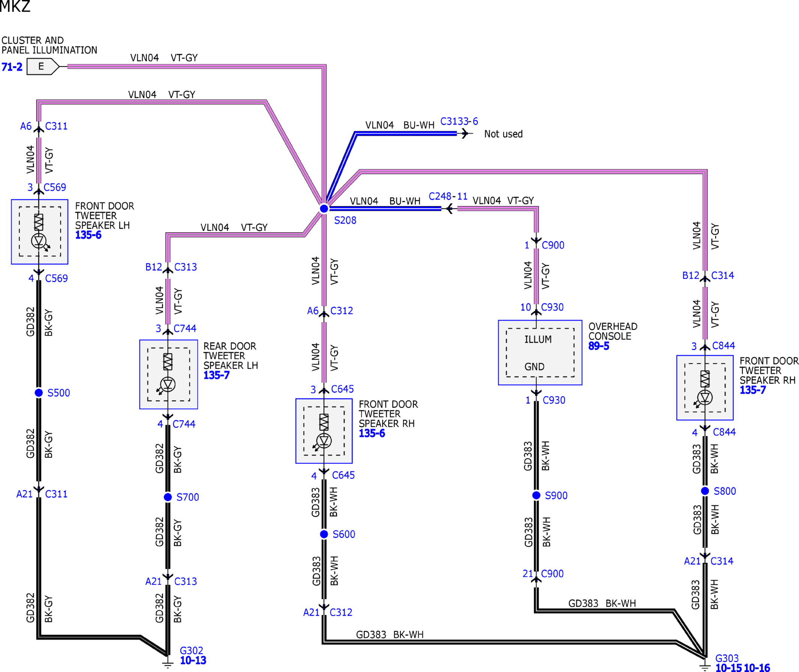This screenshot has width=799, height=672.
Task: Click the "C645" label at pin 3
Action: click(x=342, y=389)
